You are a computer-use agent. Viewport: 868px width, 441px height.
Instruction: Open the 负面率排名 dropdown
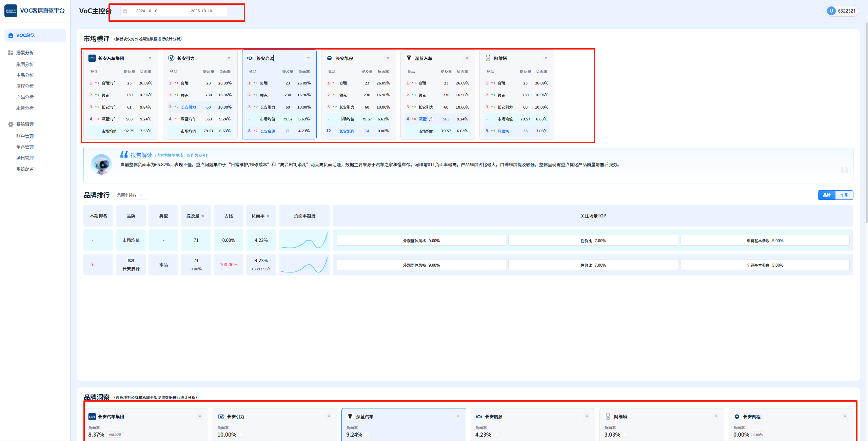tap(130, 195)
